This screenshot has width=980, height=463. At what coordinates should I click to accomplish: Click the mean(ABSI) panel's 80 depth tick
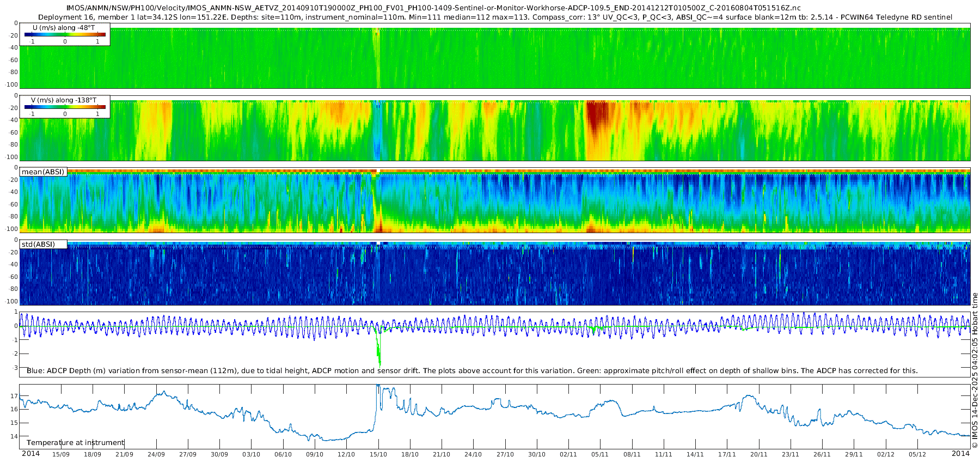(x=14, y=217)
